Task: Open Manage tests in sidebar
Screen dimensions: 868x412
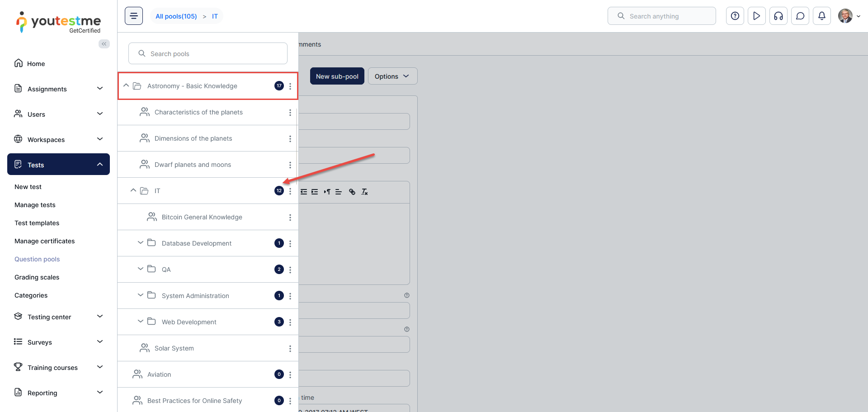Action: click(x=35, y=205)
